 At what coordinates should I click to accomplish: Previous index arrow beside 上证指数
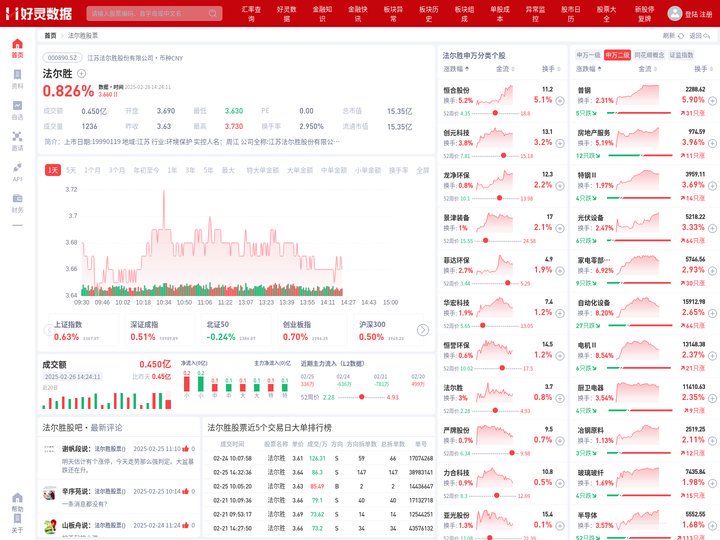(x=48, y=330)
